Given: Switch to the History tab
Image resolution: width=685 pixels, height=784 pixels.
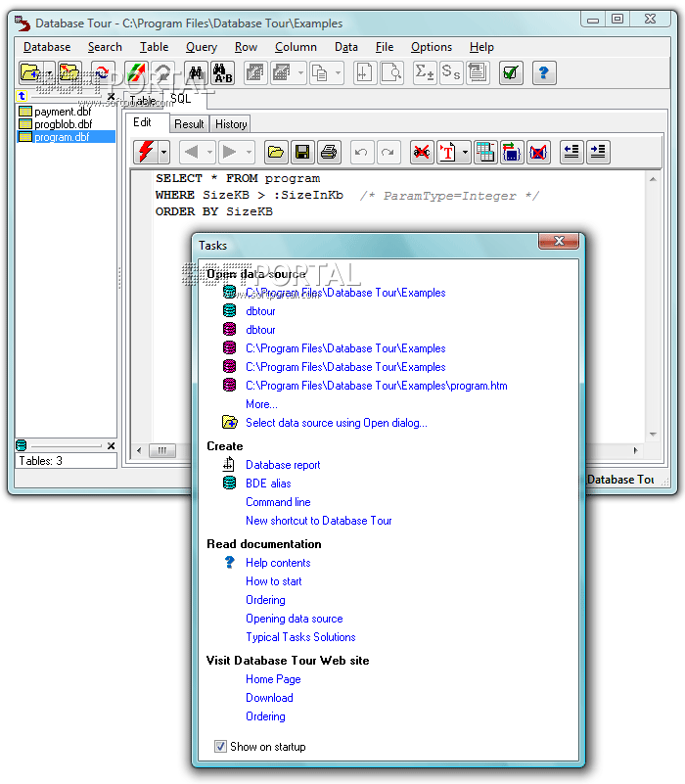Looking at the screenshot, I should point(231,124).
